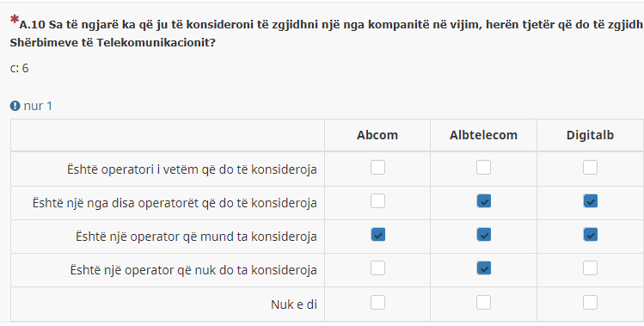Viewport: 644px width, 326px height.
Task: Check Abcom 'një nga disa operatorët' checkbox
Action: point(377,201)
